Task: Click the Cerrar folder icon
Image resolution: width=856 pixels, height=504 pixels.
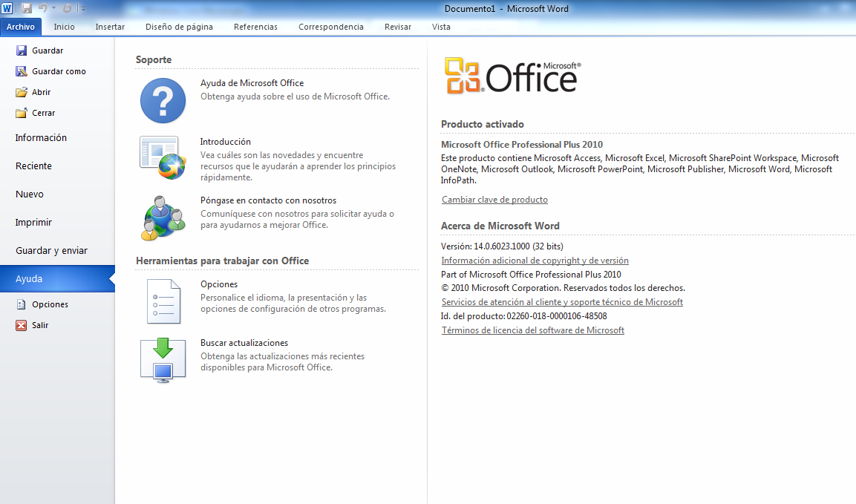Action: 22,113
